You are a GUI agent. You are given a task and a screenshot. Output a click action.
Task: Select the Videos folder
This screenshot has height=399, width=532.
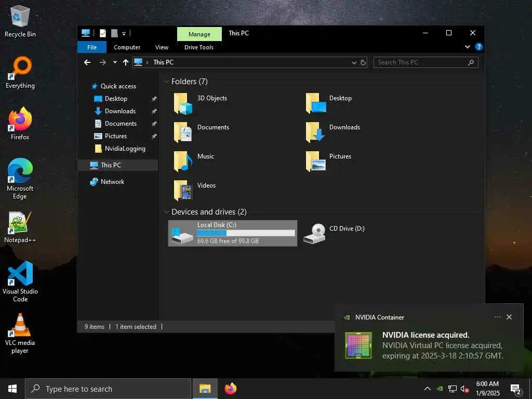pos(195,190)
